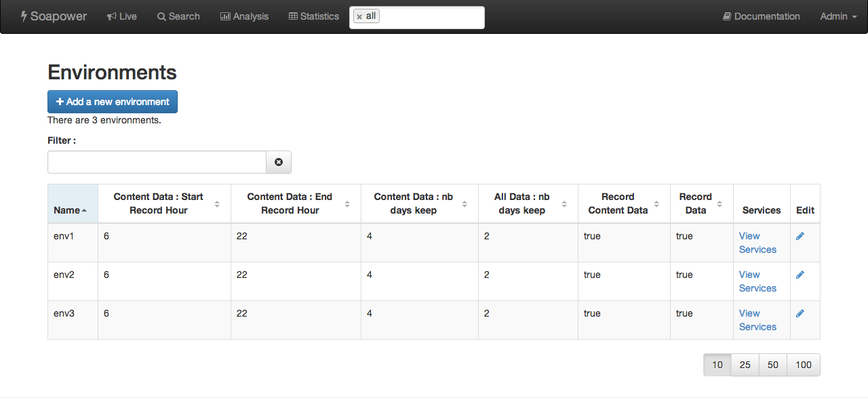Click env1 End Record Hour value 22
868x398 pixels.
coord(242,236)
